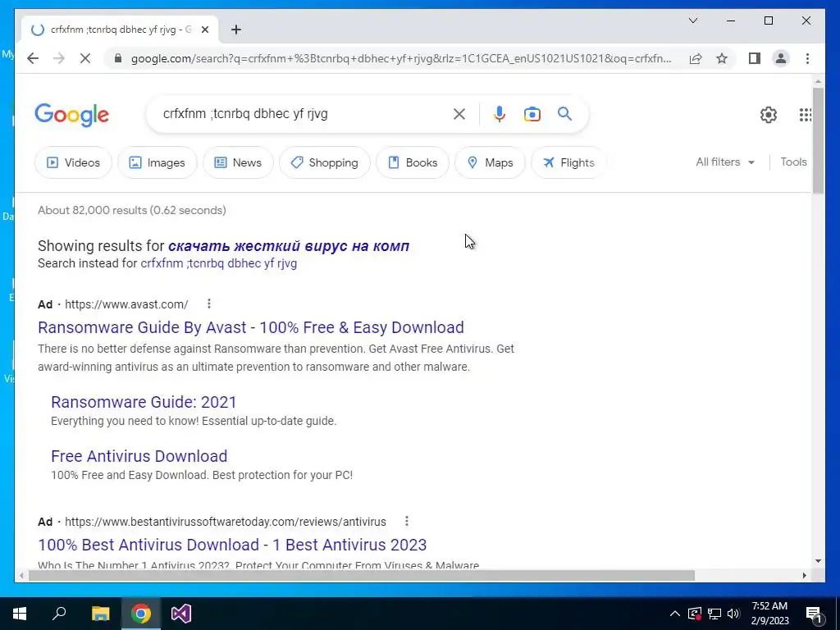This screenshot has height=630, width=840.
Task: Open 100% Best Antivirus Download ad
Action: pyautogui.click(x=232, y=545)
